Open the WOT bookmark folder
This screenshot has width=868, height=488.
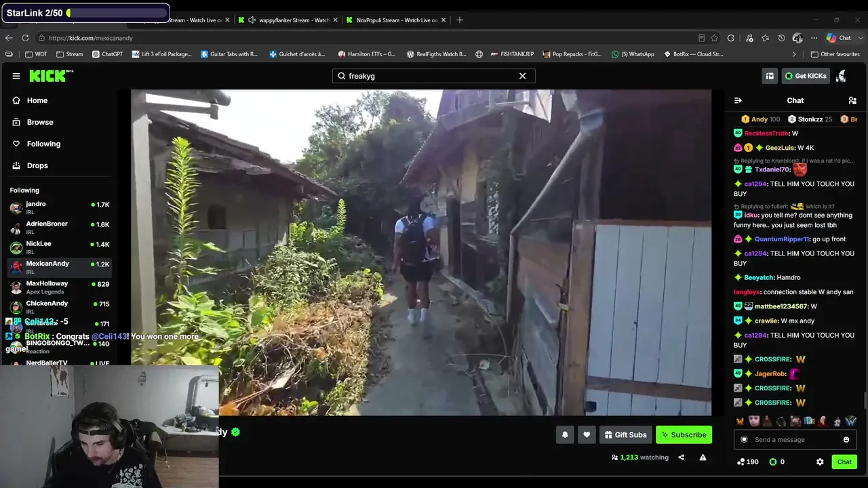pyautogui.click(x=36, y=54)
